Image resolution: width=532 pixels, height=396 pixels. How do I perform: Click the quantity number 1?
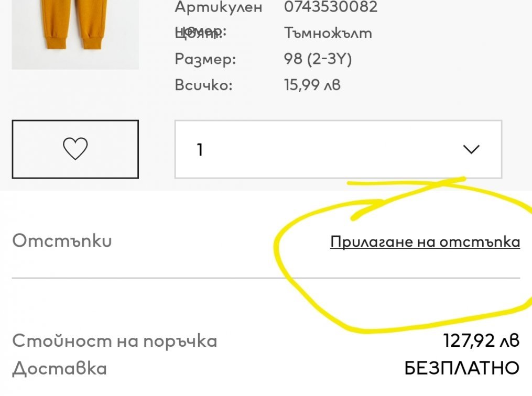[200, 150]
